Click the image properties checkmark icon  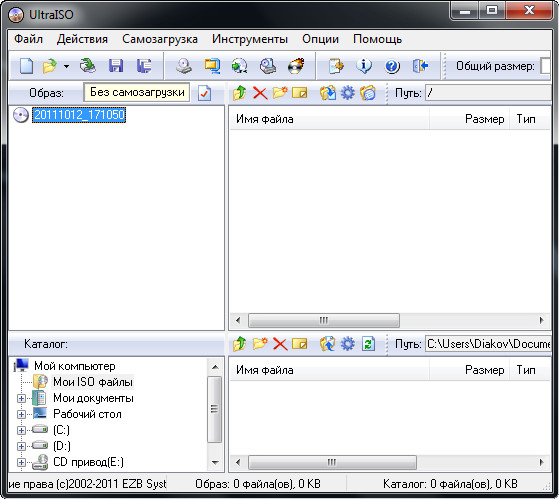tap(204, 93)
